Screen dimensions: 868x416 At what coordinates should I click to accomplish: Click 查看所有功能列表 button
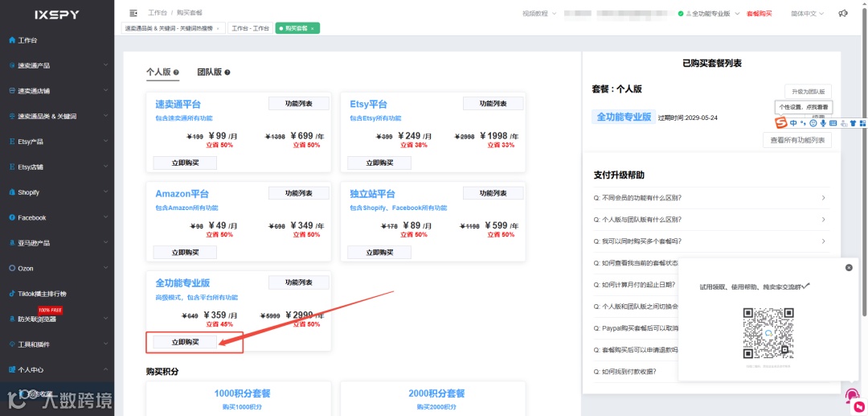(797, 141)
